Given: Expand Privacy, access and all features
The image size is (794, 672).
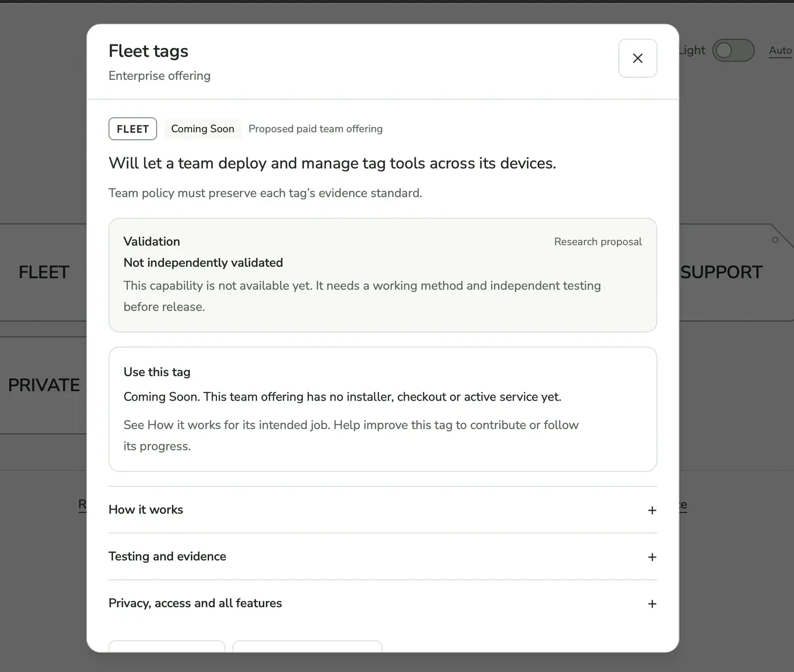Looking at the screenshot, I should 383,603.
